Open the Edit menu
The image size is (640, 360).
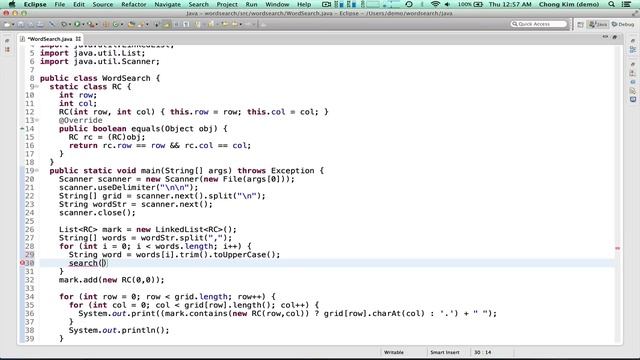[78, 4]
